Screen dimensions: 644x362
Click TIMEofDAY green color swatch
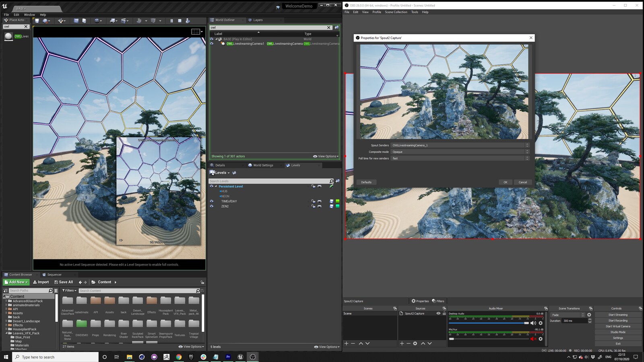(x=338, y=201)
